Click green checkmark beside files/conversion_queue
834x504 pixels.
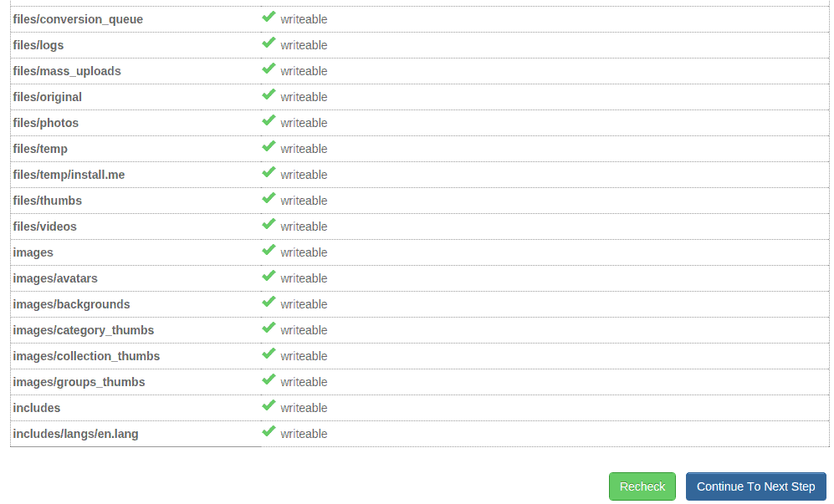[x=269, y=18]
